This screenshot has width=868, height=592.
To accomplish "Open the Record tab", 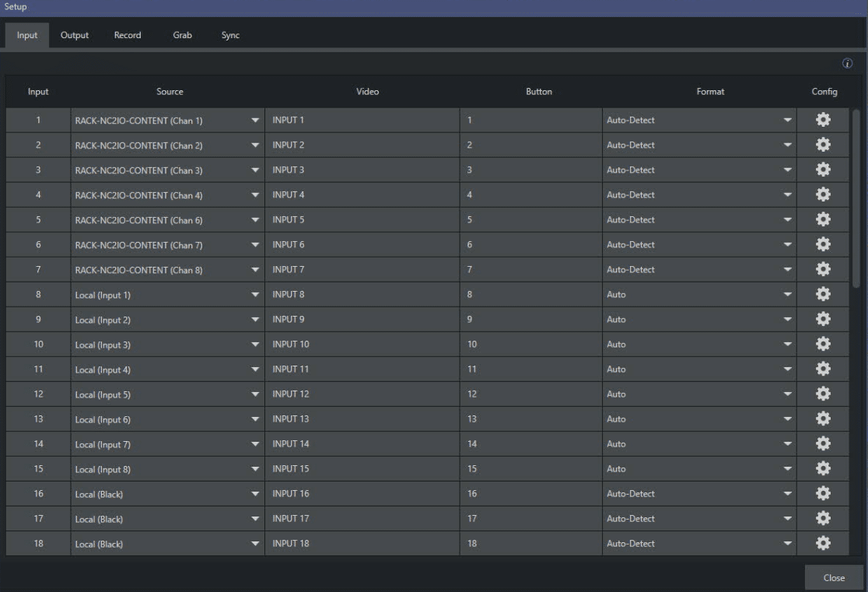I will pyautogui.click(x=128, y=35).
